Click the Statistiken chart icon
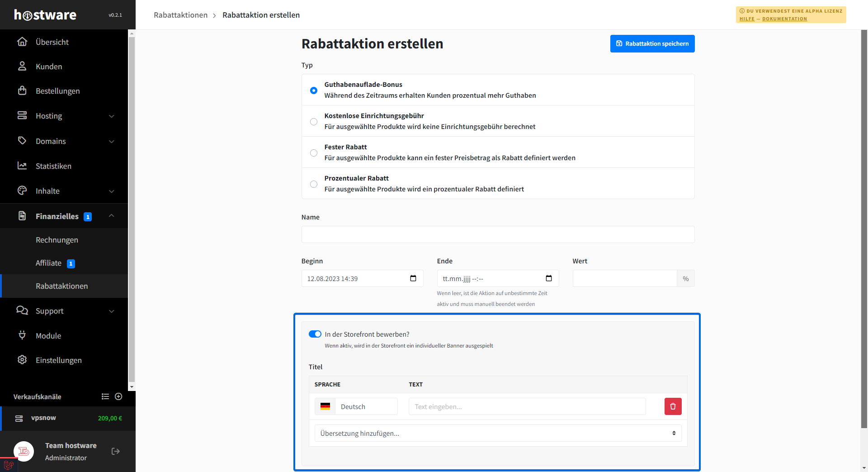This screenshot has height=472, width=868. [x=22, y=166]
